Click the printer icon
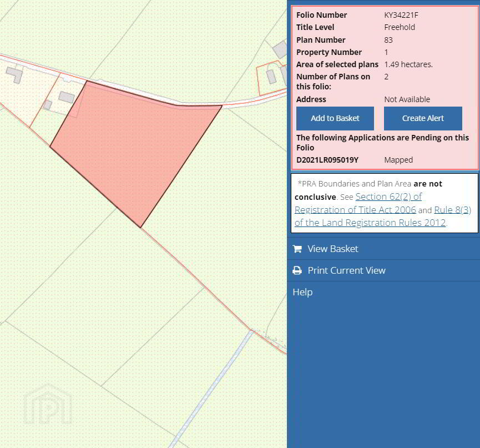The width and height of the screenshot is (480, 448). (x=297, y=270)
